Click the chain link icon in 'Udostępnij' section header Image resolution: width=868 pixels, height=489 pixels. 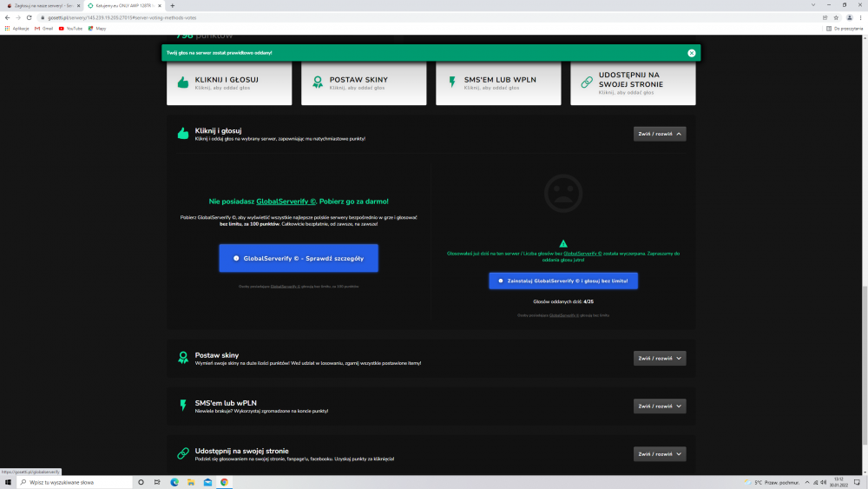[x=183, y=453]
